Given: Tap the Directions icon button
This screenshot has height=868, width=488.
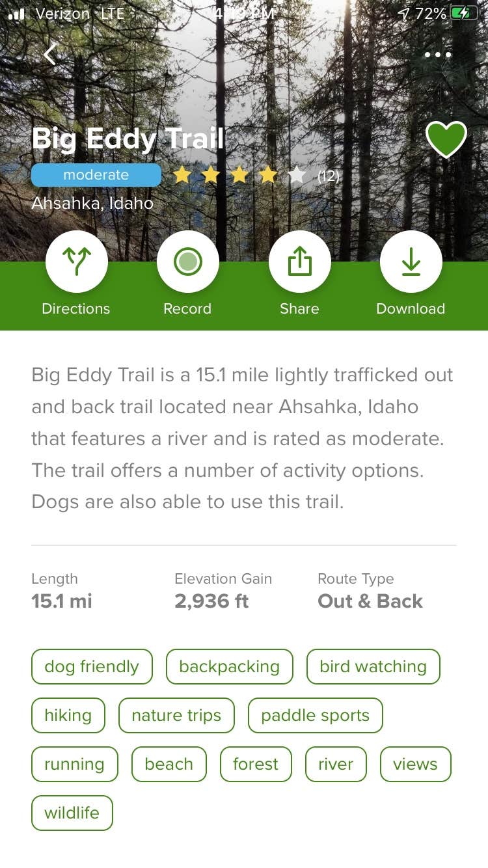Looking at the screenshot, I should click(76, 262).
